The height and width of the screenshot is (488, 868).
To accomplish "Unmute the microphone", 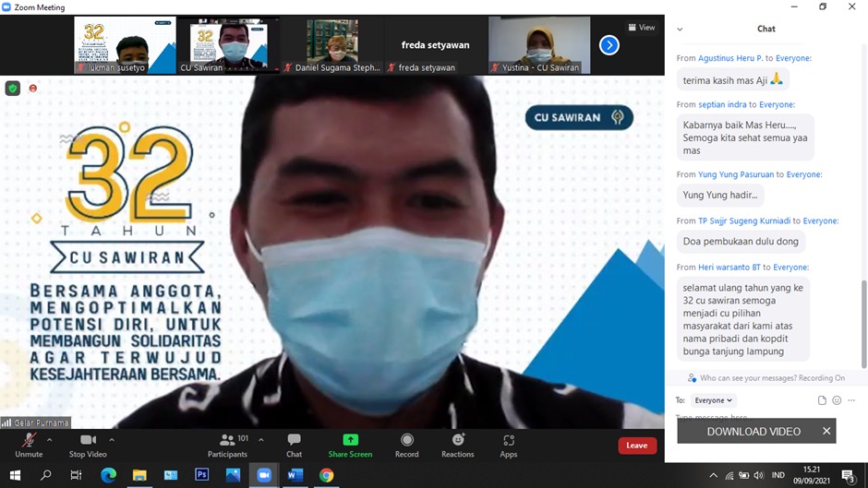I will pos(29,446).
